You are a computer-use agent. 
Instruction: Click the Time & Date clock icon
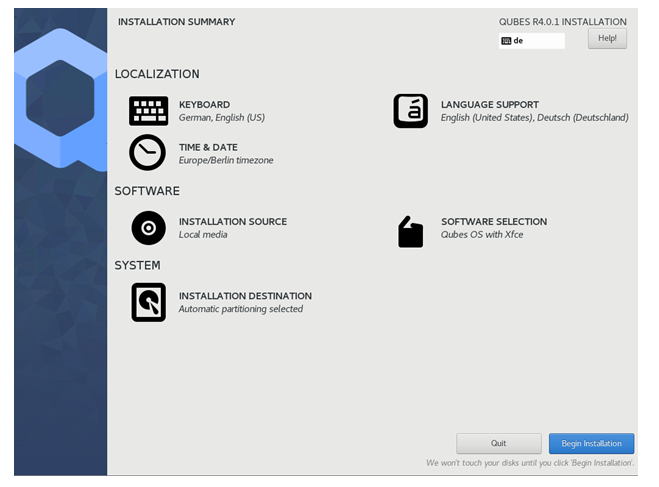click(148, 153)
